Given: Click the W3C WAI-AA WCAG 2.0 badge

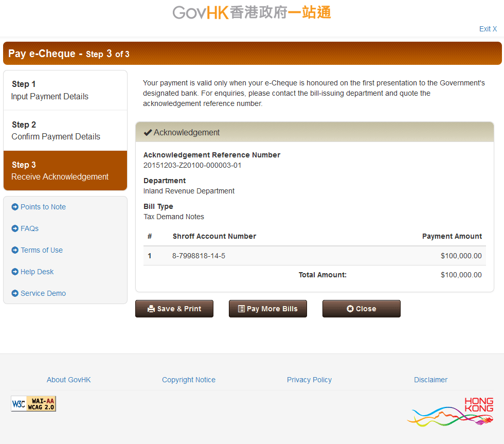Looking at the screenshot, I should coord(33,403).
